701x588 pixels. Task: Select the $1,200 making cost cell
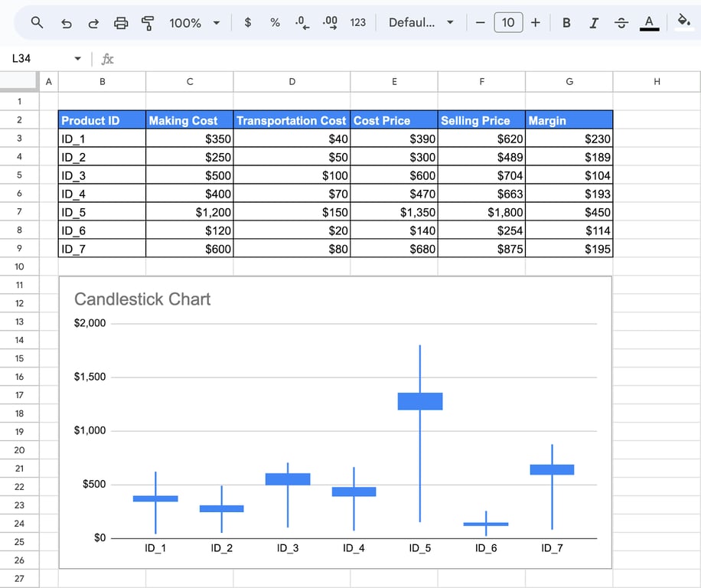190,212
